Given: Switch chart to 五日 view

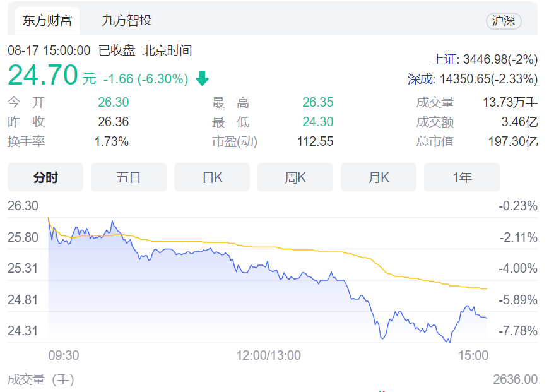Looking at the screenshot, I should (129, 177).
